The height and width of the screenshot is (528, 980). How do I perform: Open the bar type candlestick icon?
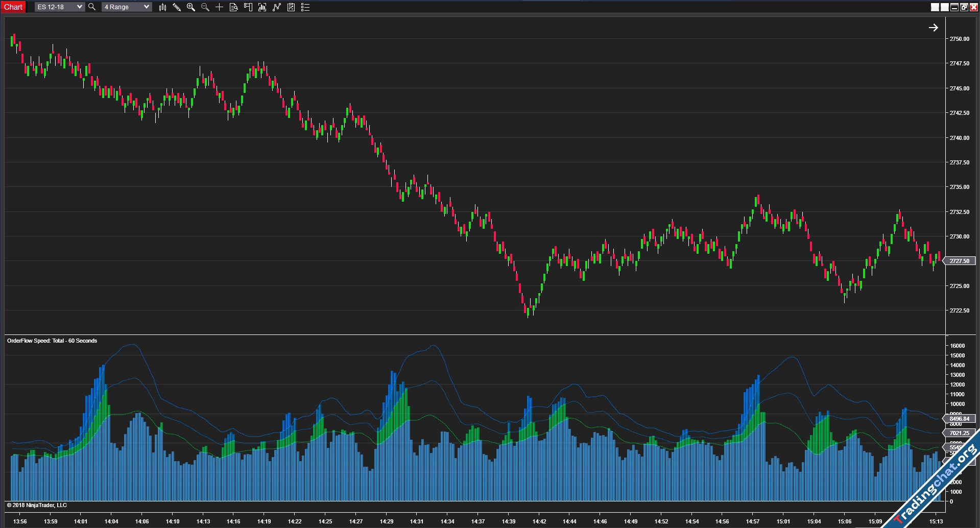[x=162, y=7]
